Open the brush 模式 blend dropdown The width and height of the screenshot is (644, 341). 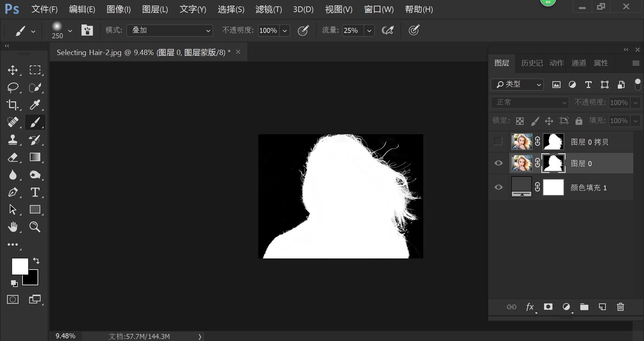point(169,30)
